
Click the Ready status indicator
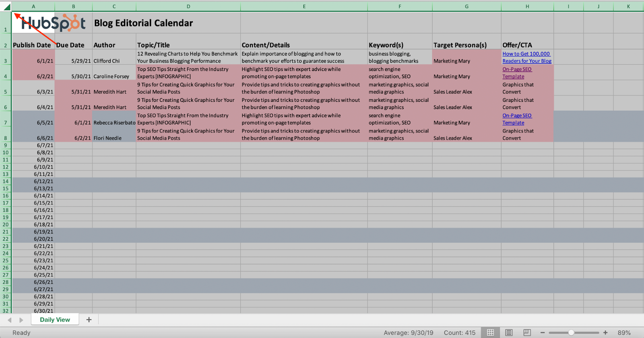(x=21, y=333)
